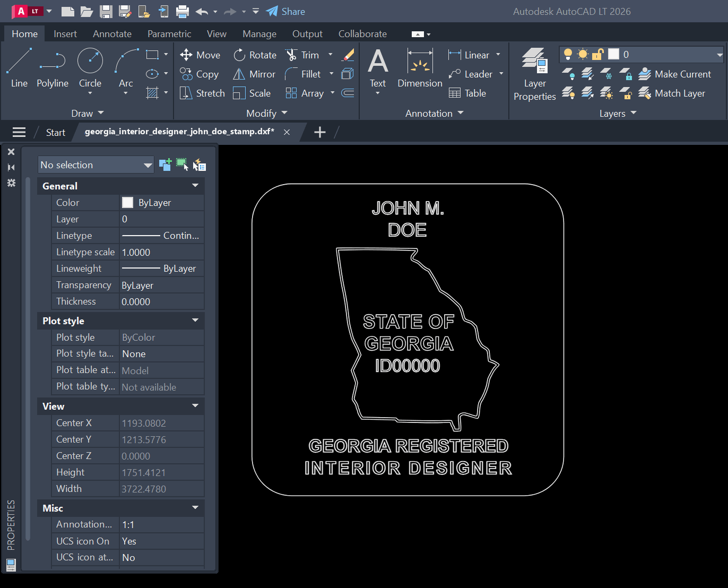The image size is (728, 588).
Task: Click the Rotate tool
Action: coord(255,55)
